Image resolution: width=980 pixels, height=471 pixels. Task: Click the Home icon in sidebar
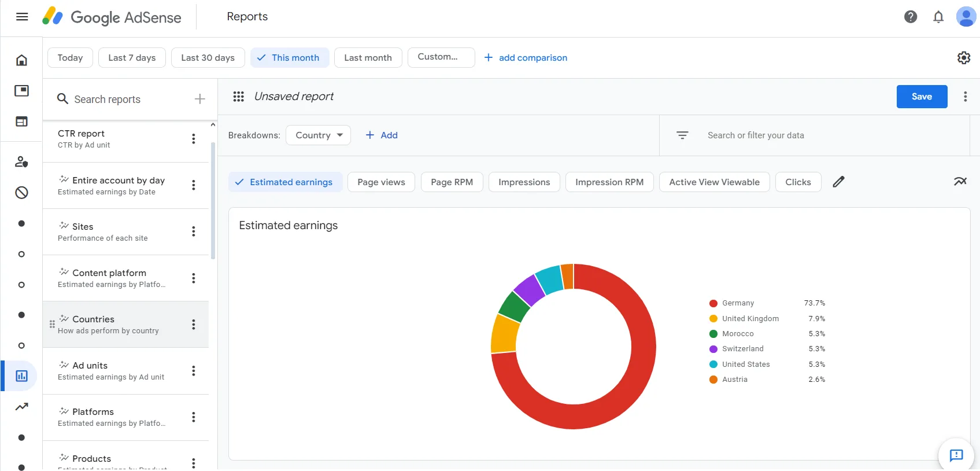[21, 60]
